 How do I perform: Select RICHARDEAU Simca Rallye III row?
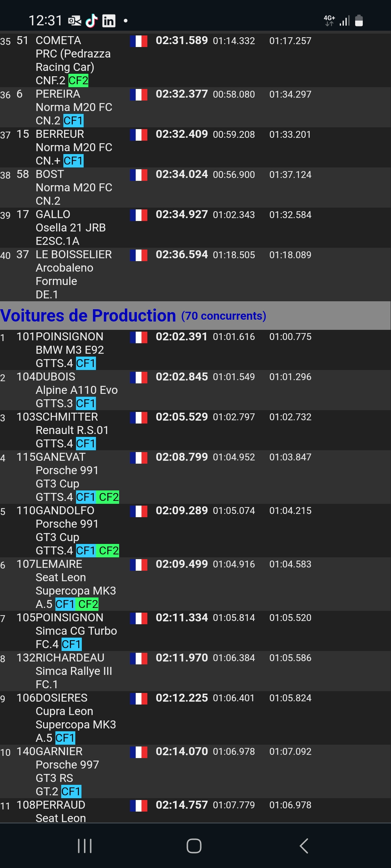tap(195, 671)
